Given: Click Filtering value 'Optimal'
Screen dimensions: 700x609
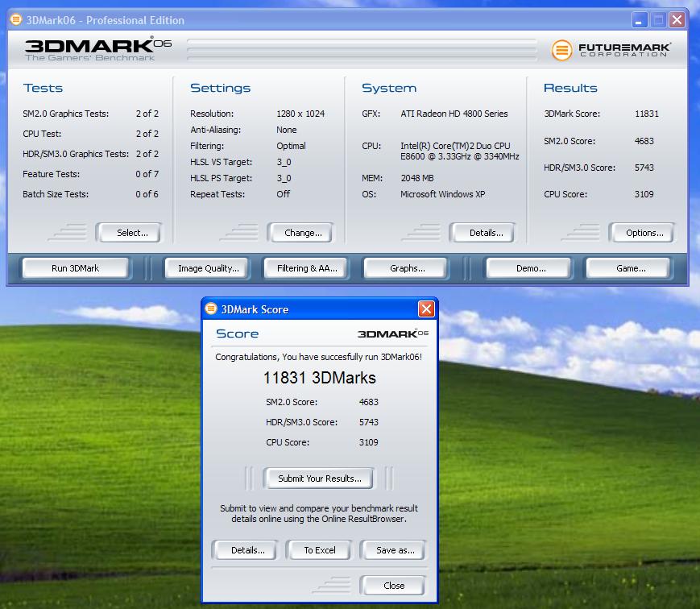Looking at the screenshot, I should 291,146.
